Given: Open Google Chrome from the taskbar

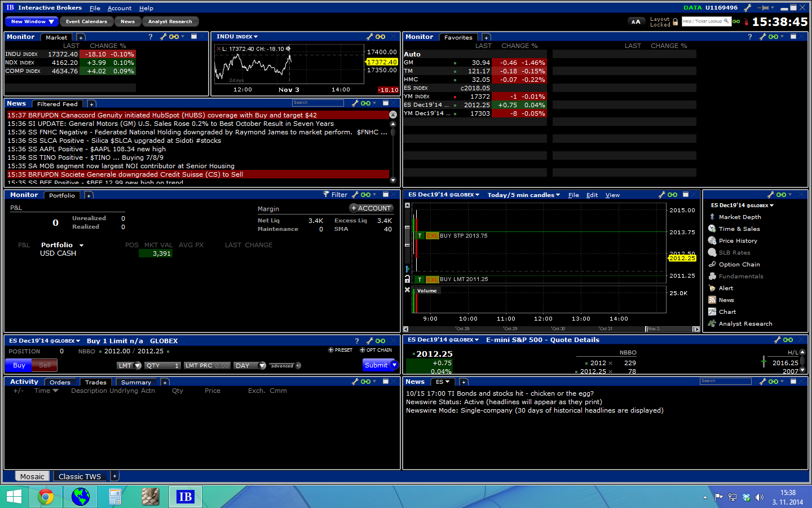Looking at the screenshot, I should pyautogui.click(x=46, y=497).
